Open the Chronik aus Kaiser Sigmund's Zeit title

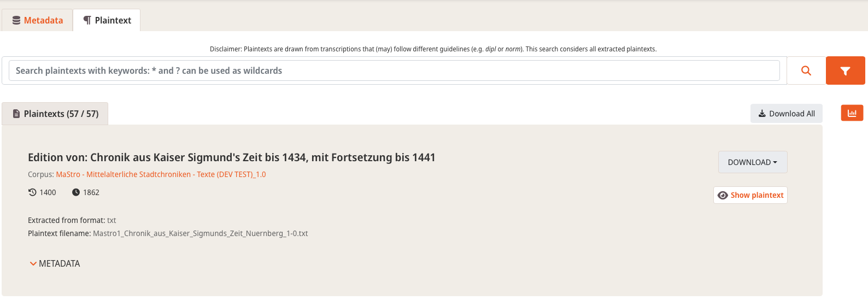232,157
